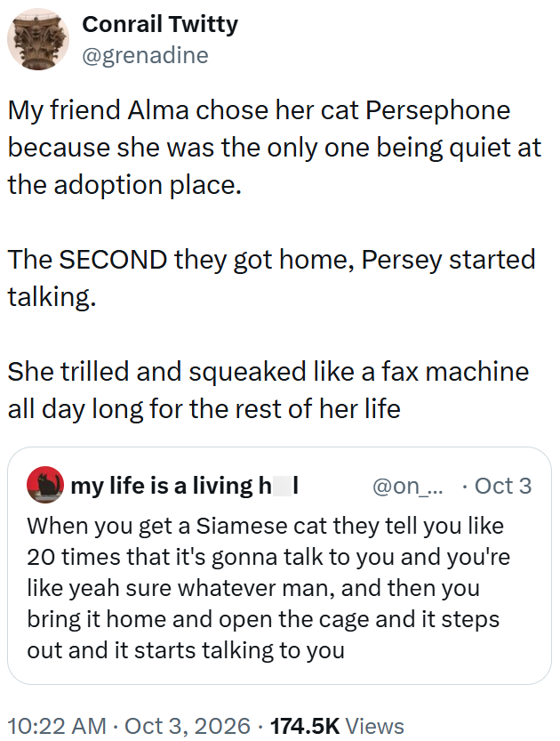Open the @grenadine handle link
560x741 pixels.
click(x=146, y=55)
